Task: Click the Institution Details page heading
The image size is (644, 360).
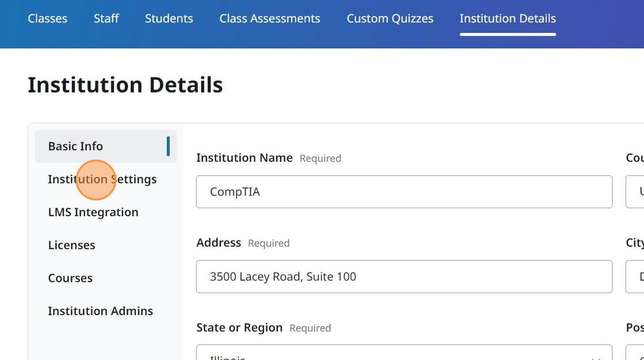Action: 125,85
